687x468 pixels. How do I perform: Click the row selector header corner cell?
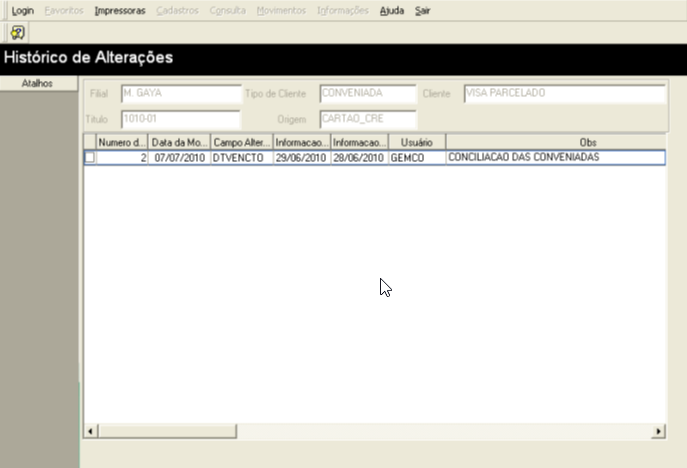pos(90,142)
